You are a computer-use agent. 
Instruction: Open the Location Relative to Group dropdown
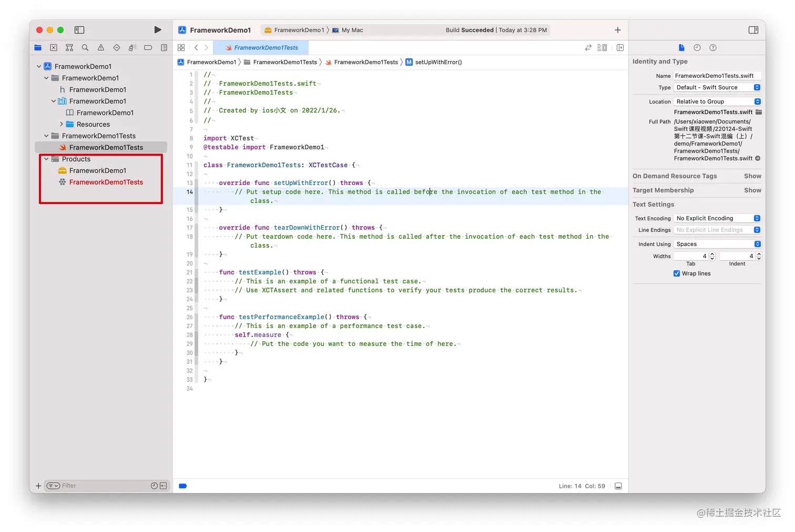[717, 101]
